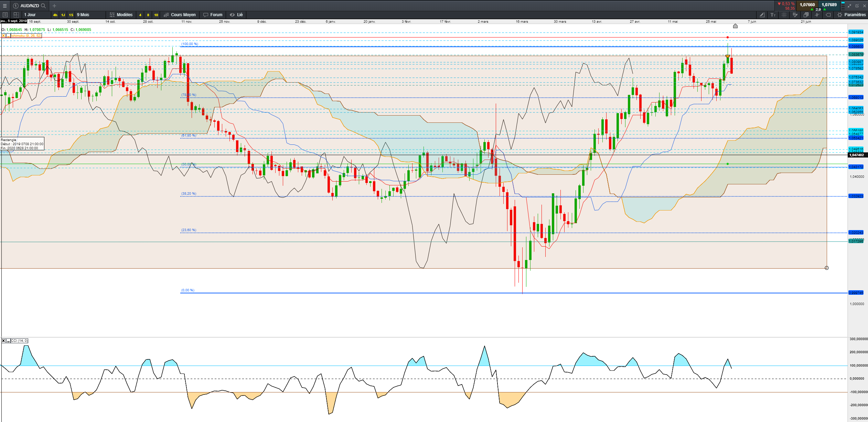Select the (61,80 %) Fibonacci level label

(189, 136)
